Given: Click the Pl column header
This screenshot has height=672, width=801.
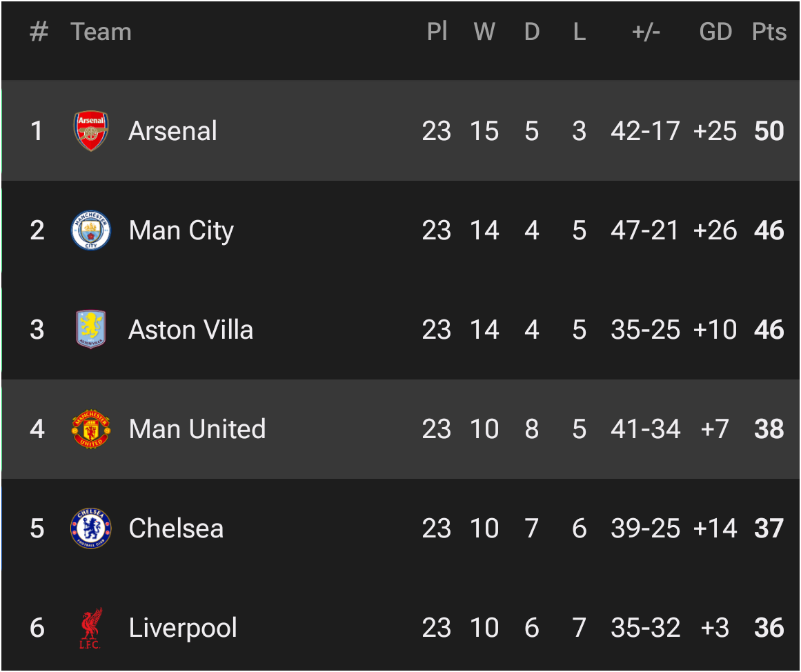Looking at the screenshot, I should coord(437,32).
